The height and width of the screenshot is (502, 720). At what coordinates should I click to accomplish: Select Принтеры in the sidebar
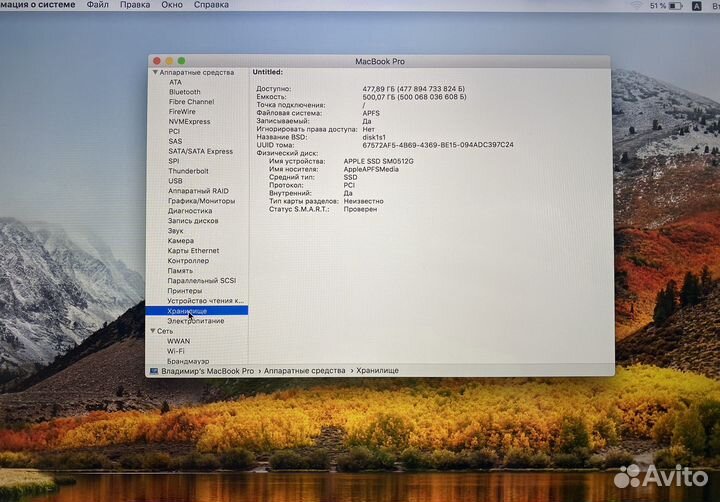(x=185, y=291)
